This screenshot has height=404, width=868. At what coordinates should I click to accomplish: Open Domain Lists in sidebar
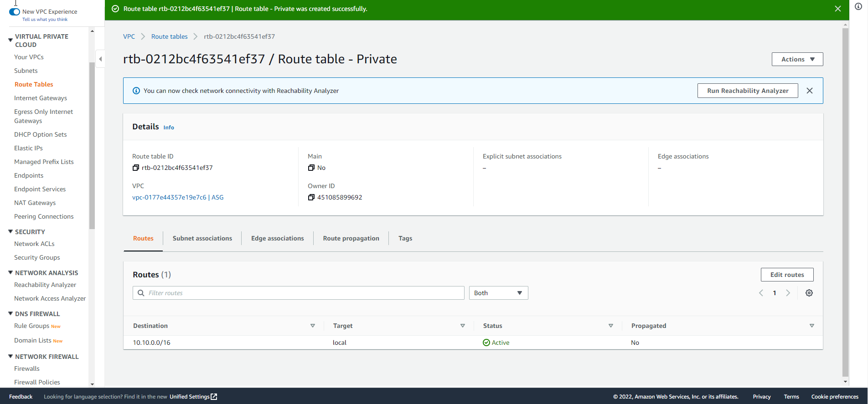pyautogui.click(x=32, y=340)
